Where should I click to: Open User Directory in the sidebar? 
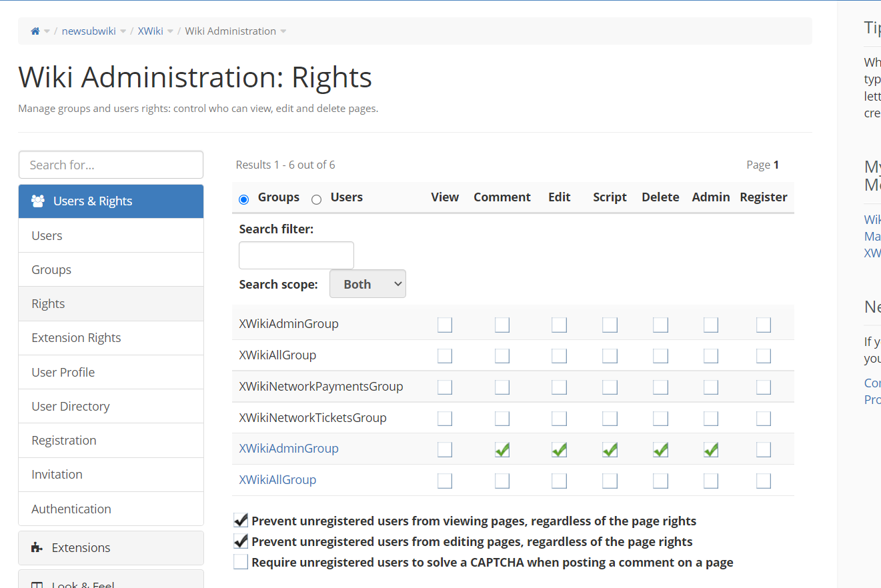point(111,406)
